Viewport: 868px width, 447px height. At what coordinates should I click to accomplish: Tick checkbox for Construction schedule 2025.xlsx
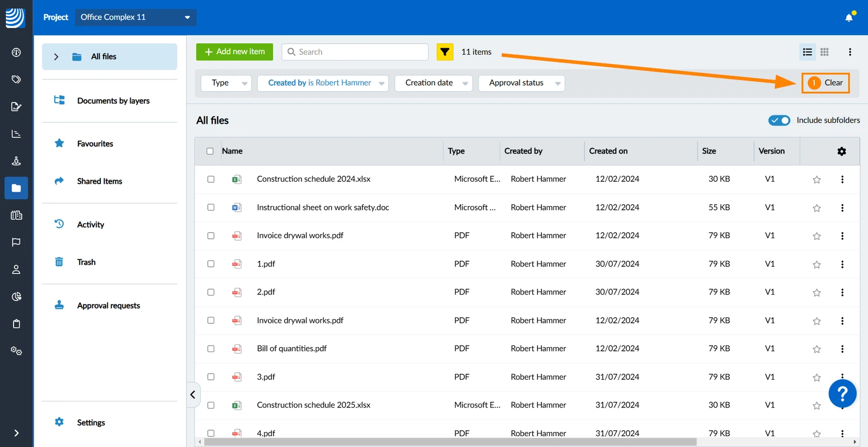click(x=211, y=405)
